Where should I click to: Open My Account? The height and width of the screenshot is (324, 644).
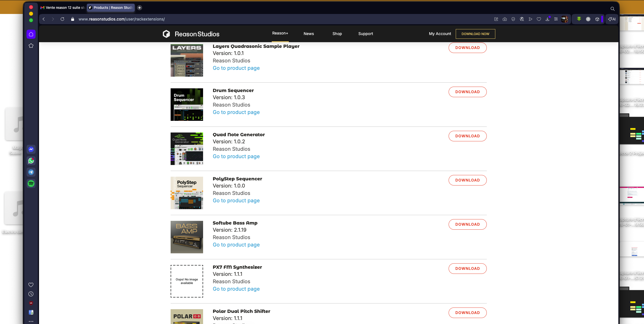(440, 34)
